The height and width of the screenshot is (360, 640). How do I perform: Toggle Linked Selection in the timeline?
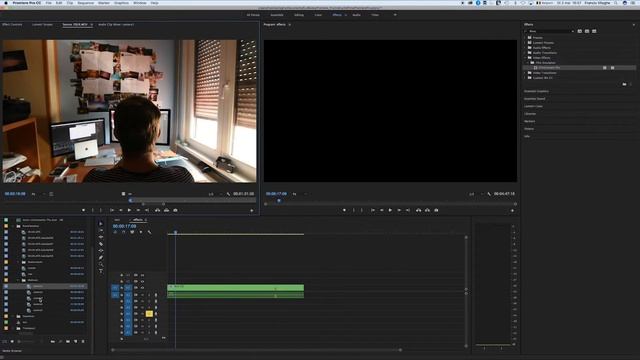click(x=132, y=232)
